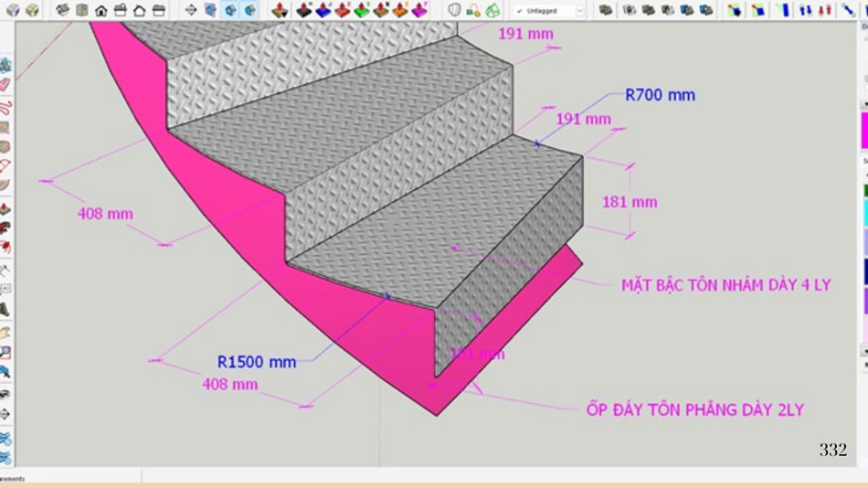The height and width of the screenshot is (488, 868).
Task: Click the shield icon in top toolbar
Action: (454, 10)
